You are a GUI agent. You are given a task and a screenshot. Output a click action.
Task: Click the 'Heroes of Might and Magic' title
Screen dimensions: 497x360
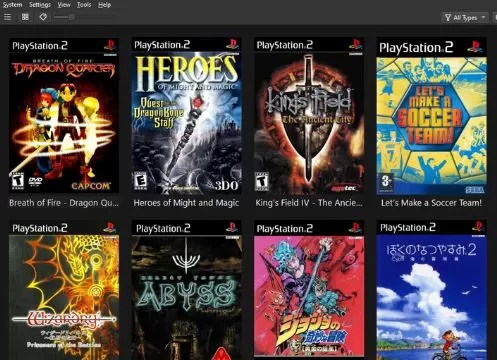[186, 203]
